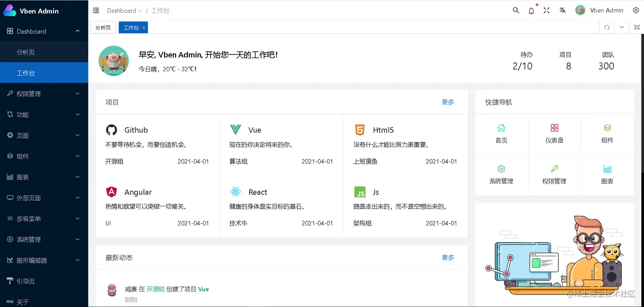Click the Angular project logo icon
The width and height of the screenshot is (644, 307).
(x=111, y=192)
